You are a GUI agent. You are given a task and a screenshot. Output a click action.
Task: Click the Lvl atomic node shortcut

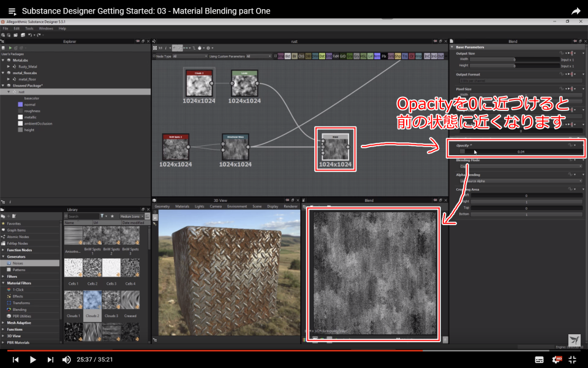pos(370,56)
